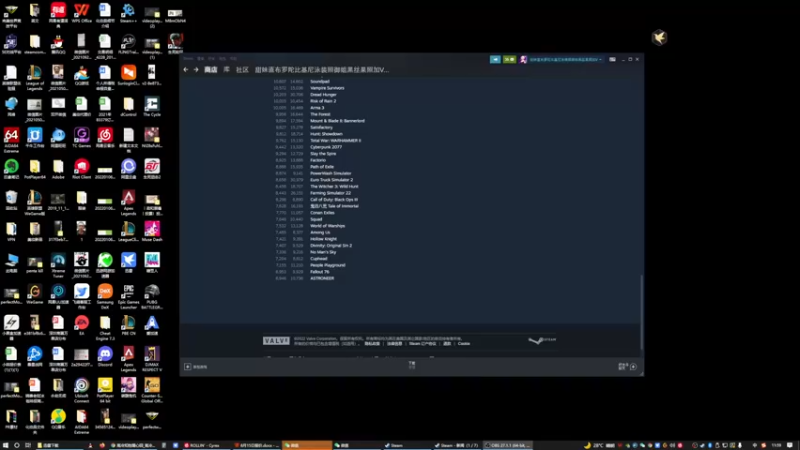Open friends and chat in Steam's bottom corner
This screenshot has width=800, height=450.
point(628,366)
